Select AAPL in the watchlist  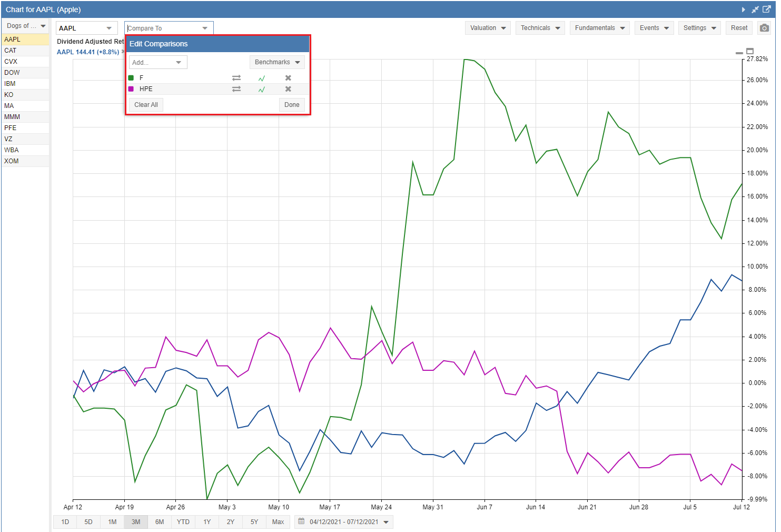point(25,40)
